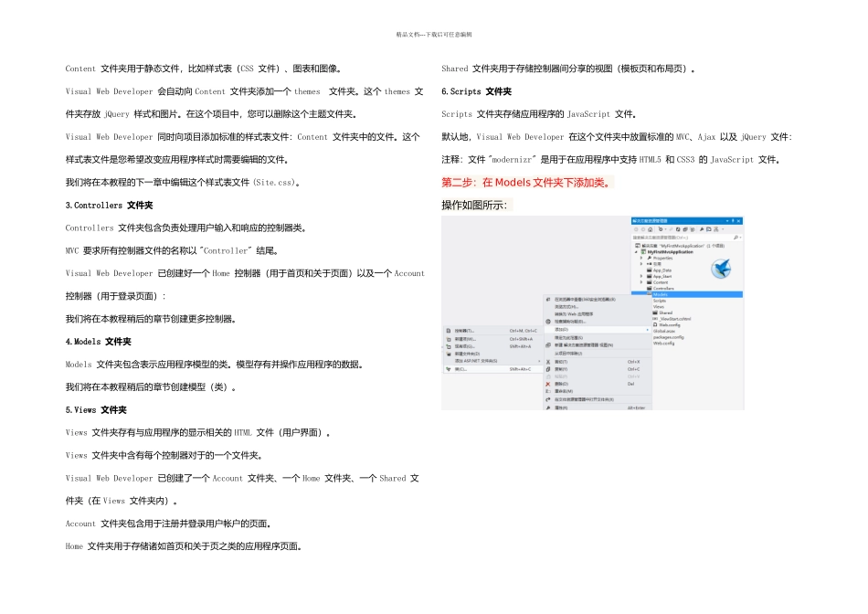Screen dimensions: 868x614
Task: Click the Controller 控制器(T)... submenu item
Action: point(493,331)
